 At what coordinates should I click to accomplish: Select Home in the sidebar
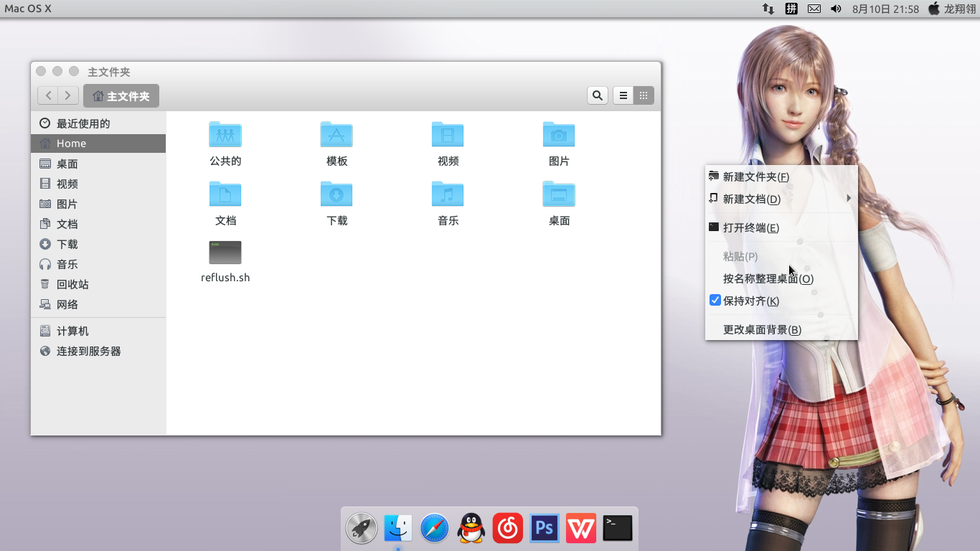pos(98,143)
